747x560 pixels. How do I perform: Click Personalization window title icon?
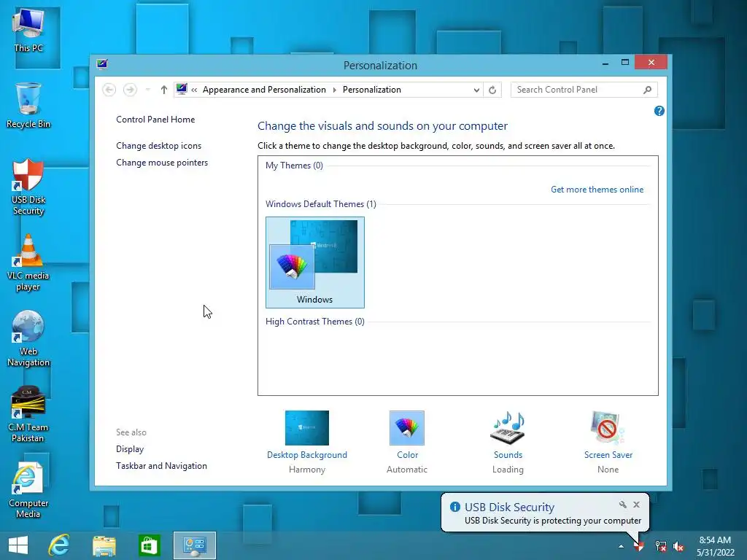pyautogui.click(x=102, y=64)
